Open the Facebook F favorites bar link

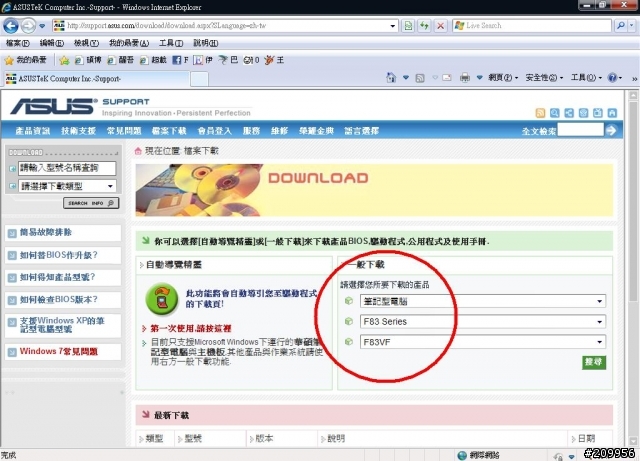[180, 60]
